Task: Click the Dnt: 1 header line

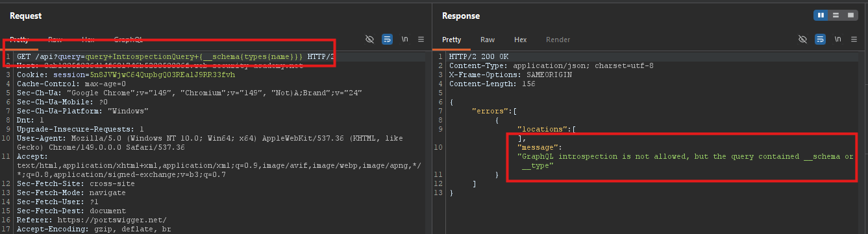Action: click(31, 120)
